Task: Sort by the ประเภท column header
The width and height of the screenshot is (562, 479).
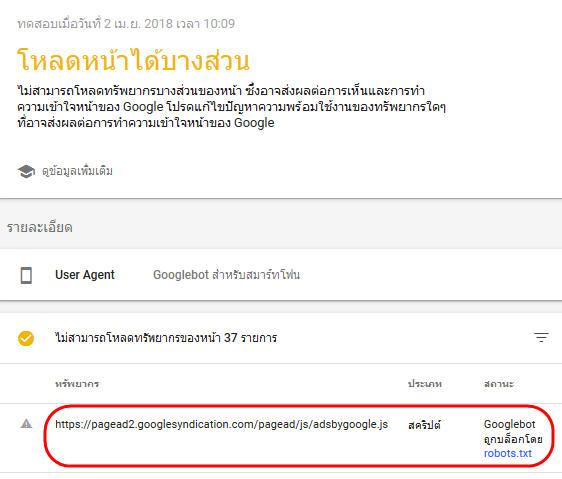Action: click(425, 384)
